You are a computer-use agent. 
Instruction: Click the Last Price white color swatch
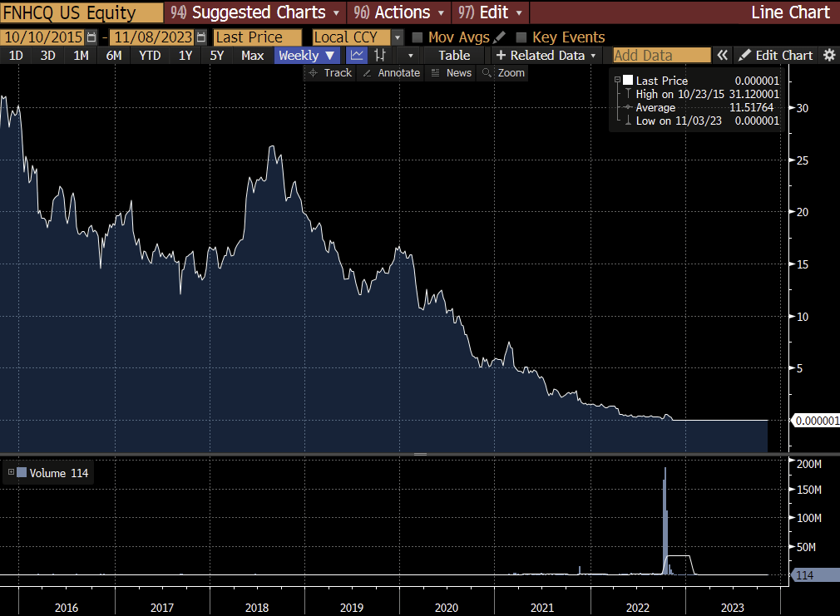pyautogui.click(x=628, y=81)
